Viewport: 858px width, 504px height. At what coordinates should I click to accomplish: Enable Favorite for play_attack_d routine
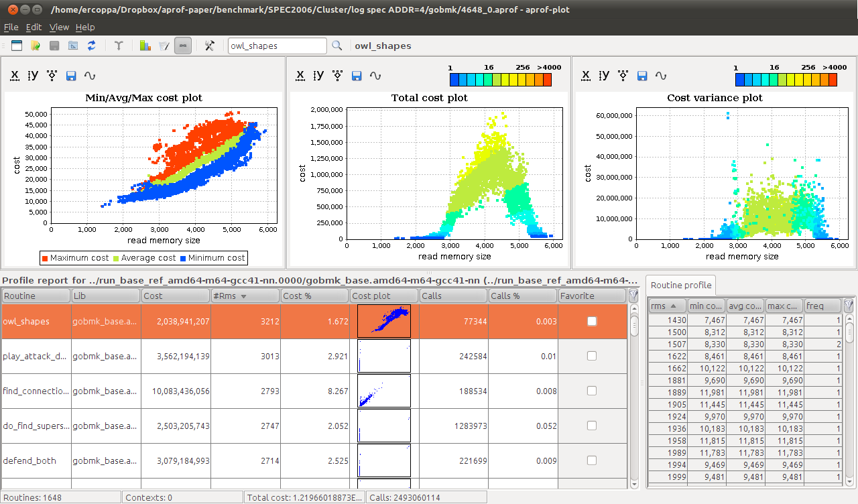click(592, 356)
